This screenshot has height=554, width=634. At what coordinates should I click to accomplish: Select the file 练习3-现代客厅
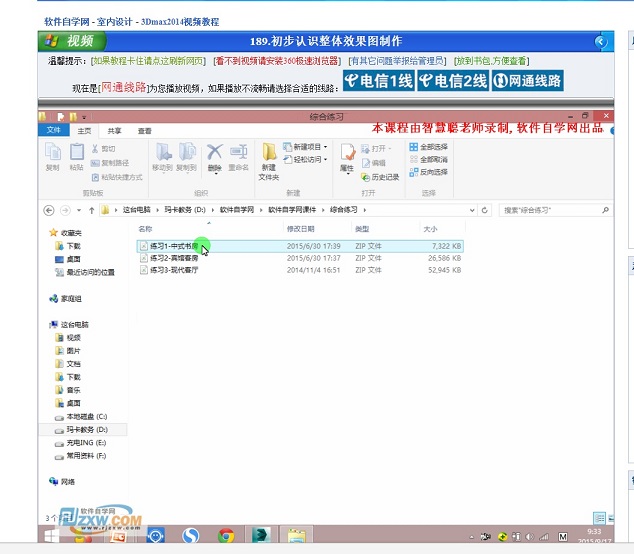coord(300,270)
